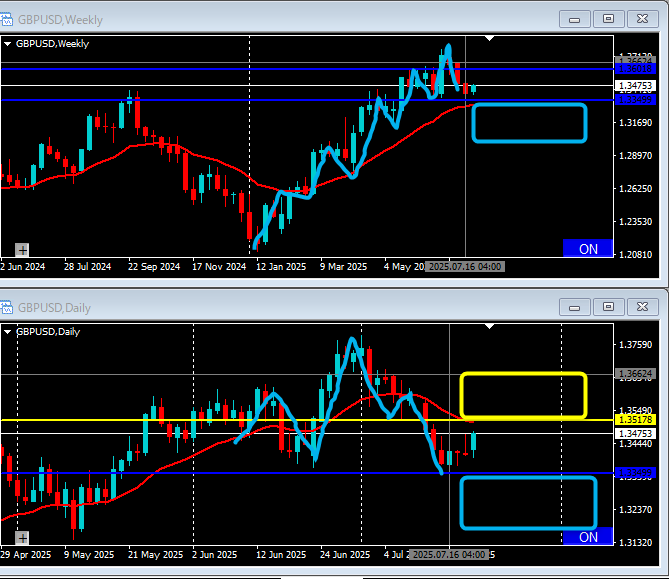
Task: Click the 1.31690 price on Weekly scale
Action: 635,123
